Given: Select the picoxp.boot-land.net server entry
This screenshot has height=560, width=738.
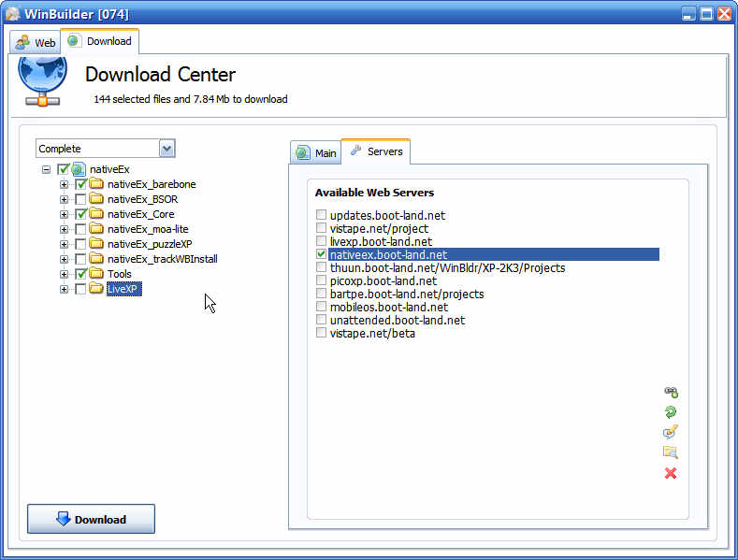Looking at the screenshot, I should [x=383, y=281].
